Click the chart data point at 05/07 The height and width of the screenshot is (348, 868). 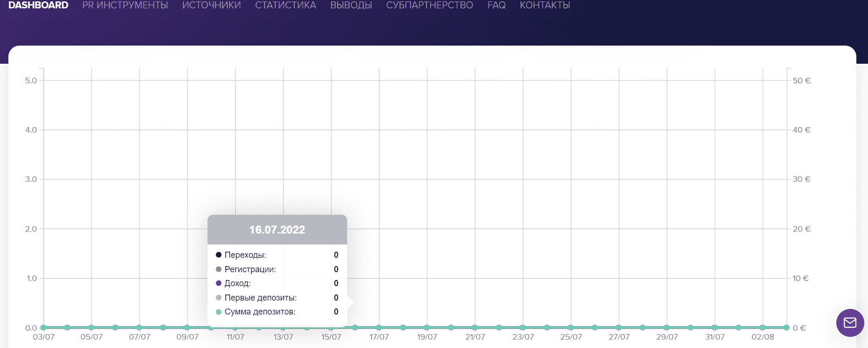(x=91, y=328)
